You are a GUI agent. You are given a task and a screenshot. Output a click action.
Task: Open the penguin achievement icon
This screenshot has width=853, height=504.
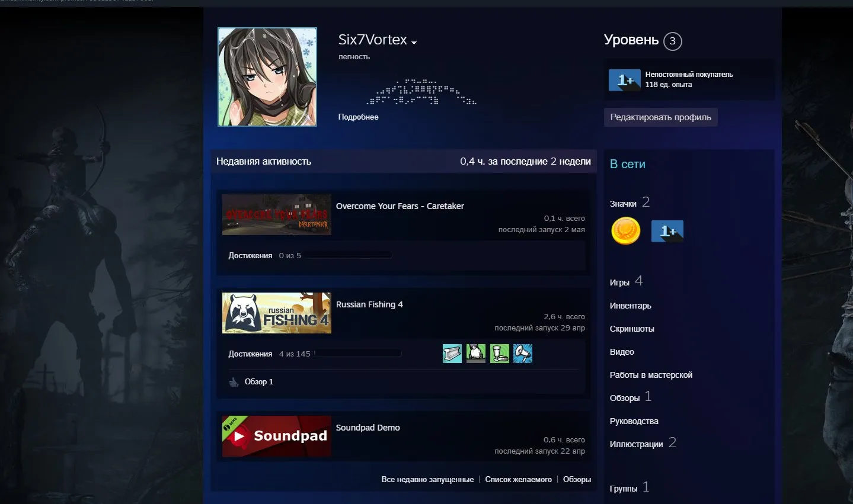(x=476, y=354)
